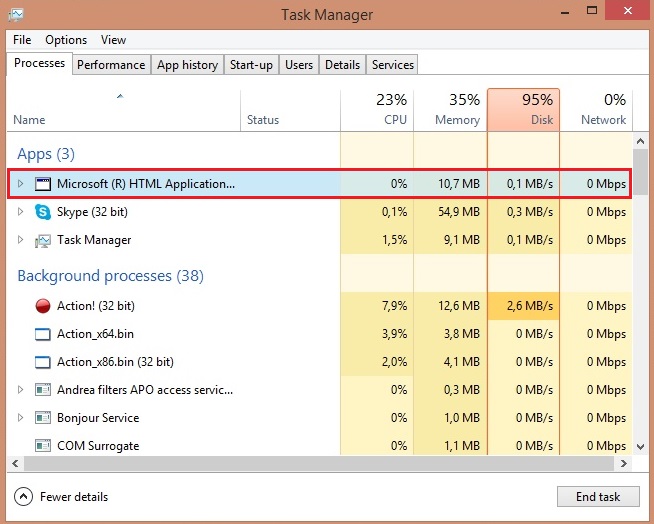Expand the Skype (32 bit) process
This screenshot has width=654, height=524.
click(x=20, y=212)
